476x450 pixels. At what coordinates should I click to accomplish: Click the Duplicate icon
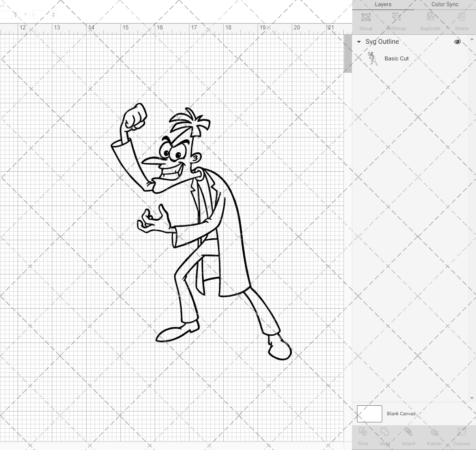coord(430,17)
